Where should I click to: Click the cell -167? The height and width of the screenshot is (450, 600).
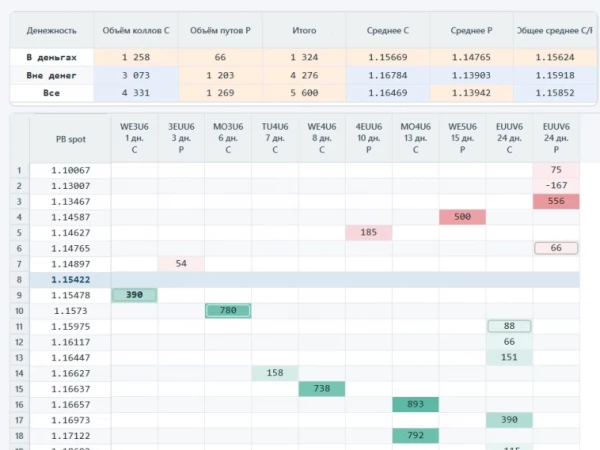point(556,186)
